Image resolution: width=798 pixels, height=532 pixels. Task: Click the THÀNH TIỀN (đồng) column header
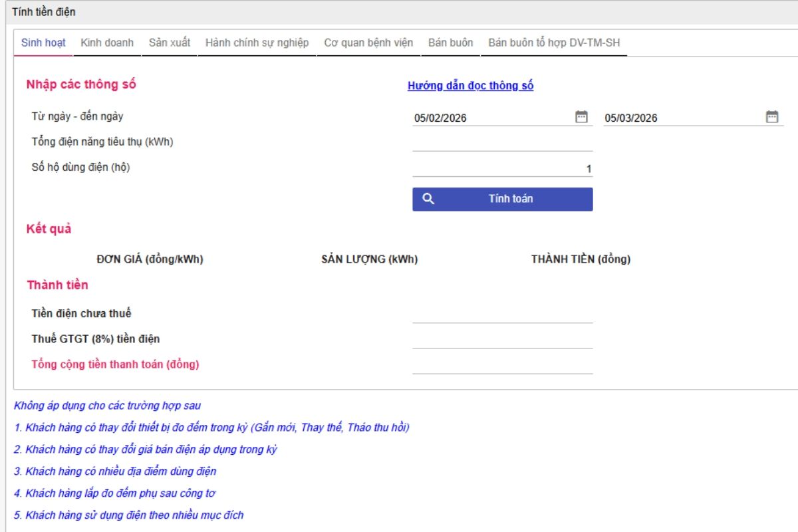581,259
